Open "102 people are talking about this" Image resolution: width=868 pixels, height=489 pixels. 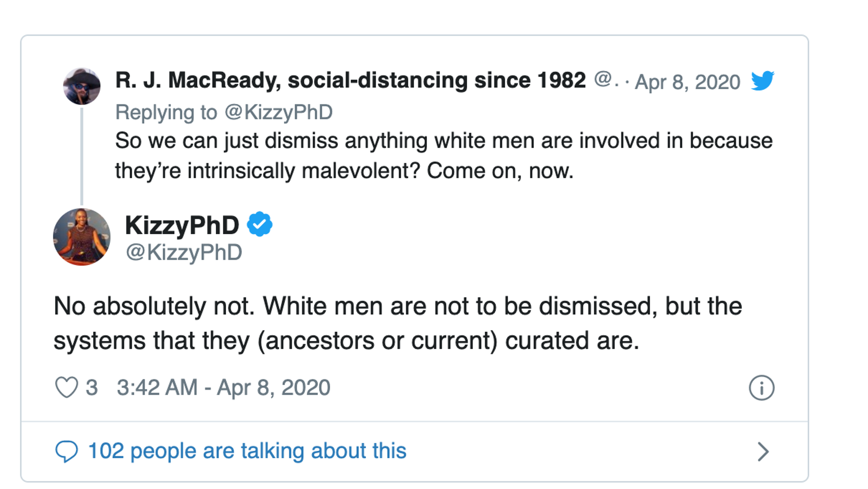pyautogui.click(x=247, y=451)
